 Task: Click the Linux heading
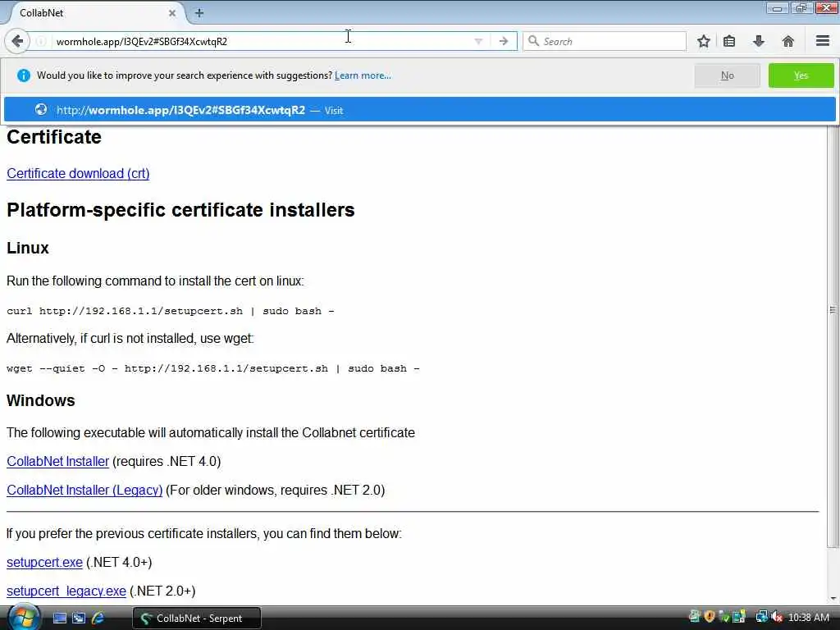coord(28,248)
